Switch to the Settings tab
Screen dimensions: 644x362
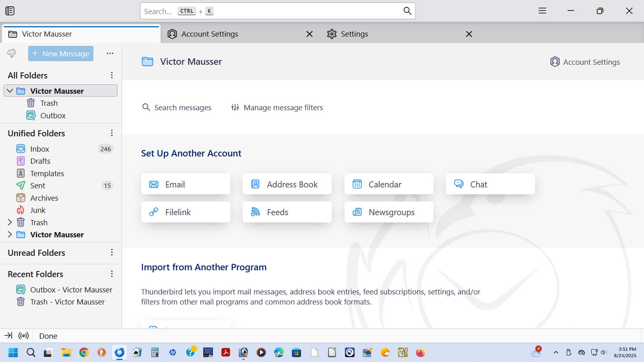pyautogui.click(x=400, y=34)
